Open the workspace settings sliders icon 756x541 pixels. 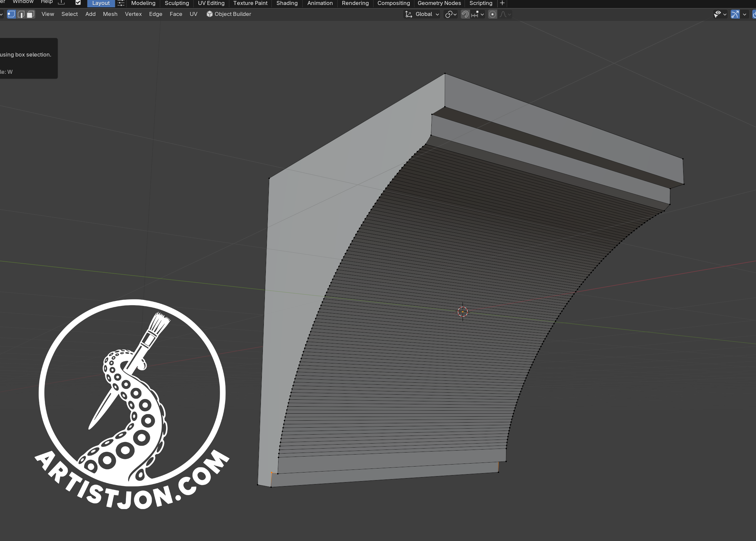[x=121, y=3]
